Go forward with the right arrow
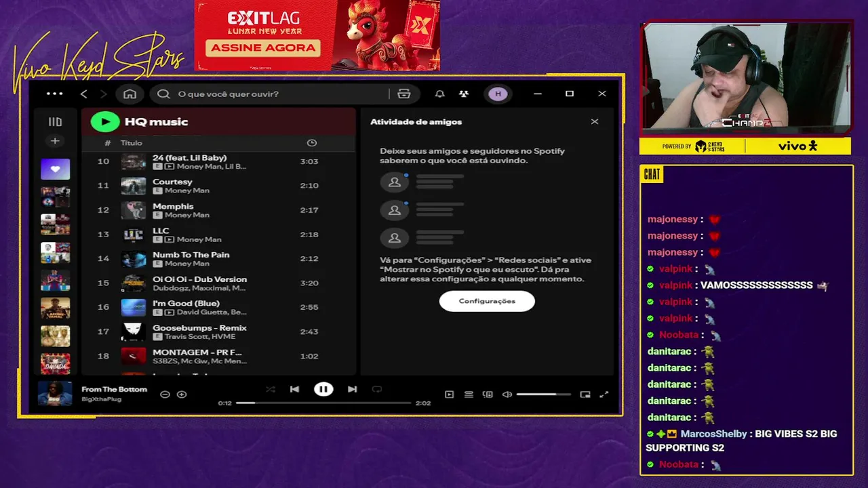This screenshot has height=488, width=868. tap(104, 94)
